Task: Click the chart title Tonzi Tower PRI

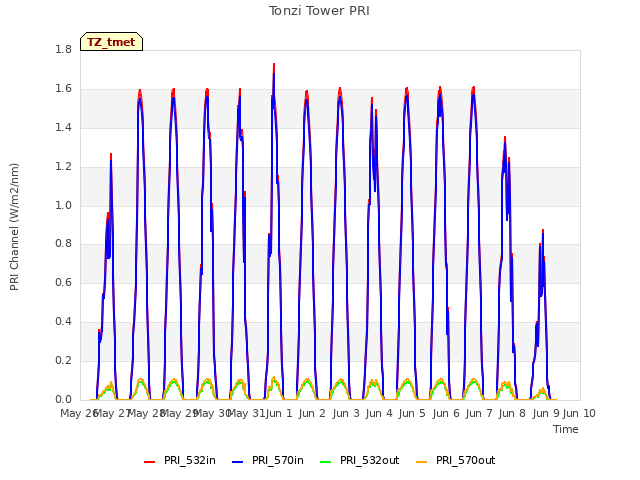Action: (319, 11)
